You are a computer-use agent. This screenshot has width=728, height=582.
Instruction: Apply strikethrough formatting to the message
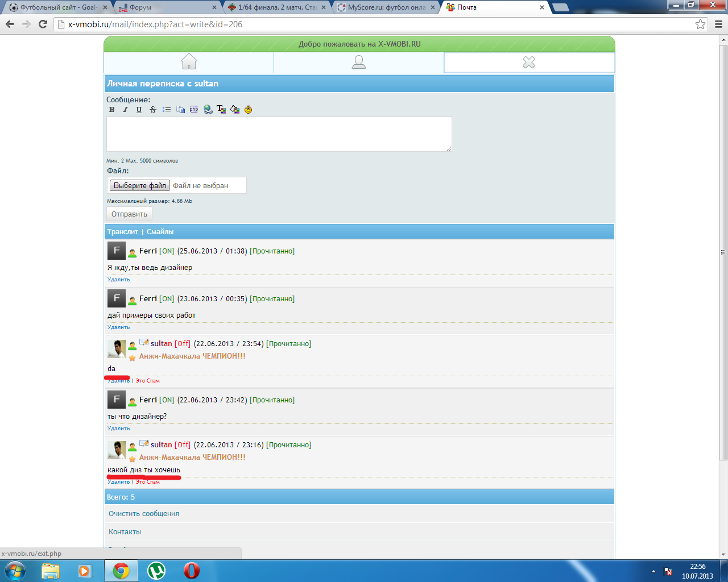coord(153,110)
